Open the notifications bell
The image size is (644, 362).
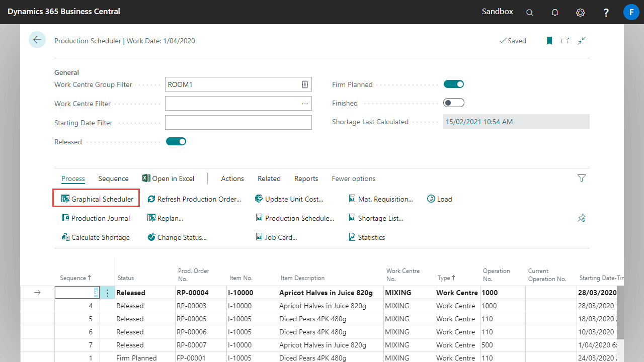tap(555, 13)
